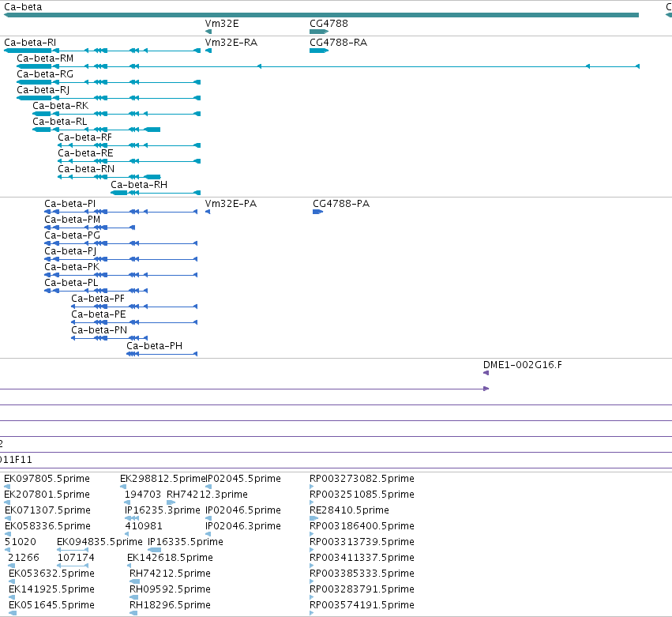Select the Ca-beta-PM protein label
Viewport: 672px width, 617px height.
click(x=73, y=220)
